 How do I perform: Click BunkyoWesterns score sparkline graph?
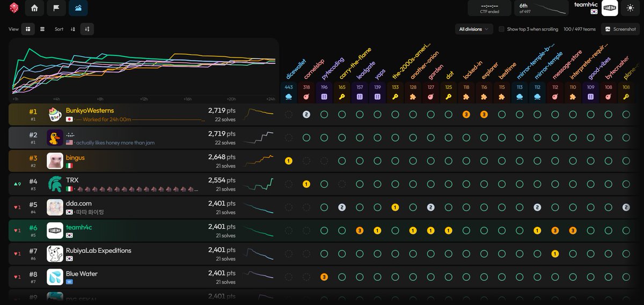258,114
